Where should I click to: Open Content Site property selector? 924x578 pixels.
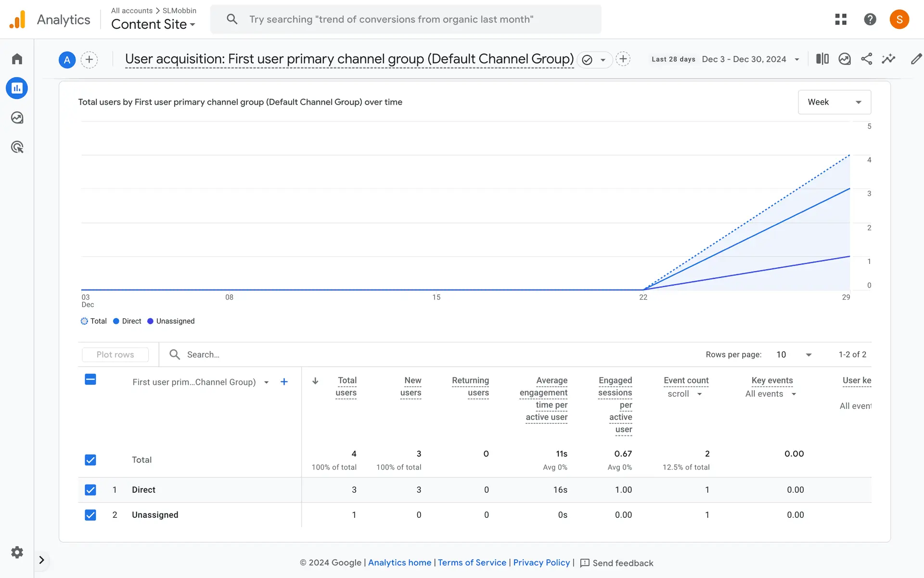[153, 24]
